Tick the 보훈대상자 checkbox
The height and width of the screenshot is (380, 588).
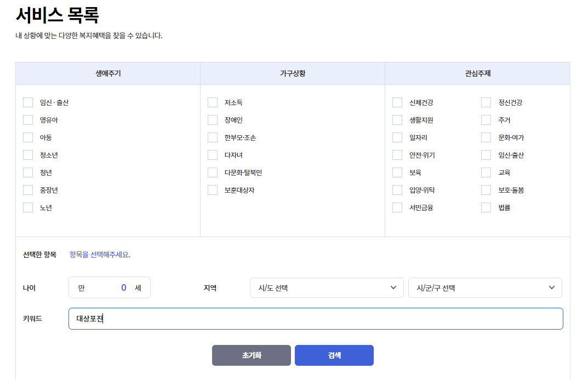coord(213,190)
